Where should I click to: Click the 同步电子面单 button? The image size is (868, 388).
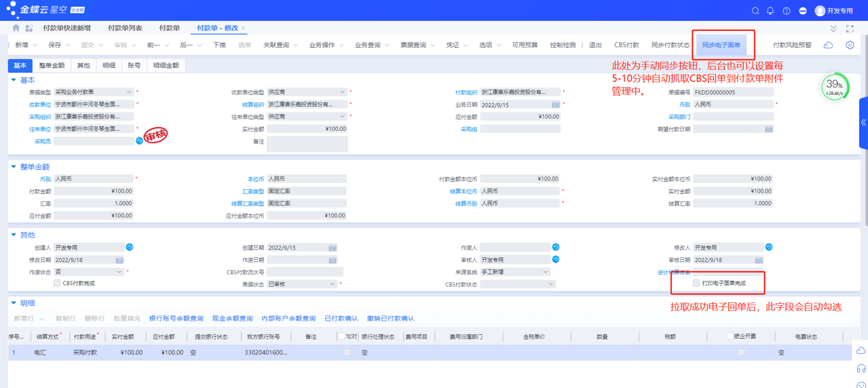click(x=721, y=45)
